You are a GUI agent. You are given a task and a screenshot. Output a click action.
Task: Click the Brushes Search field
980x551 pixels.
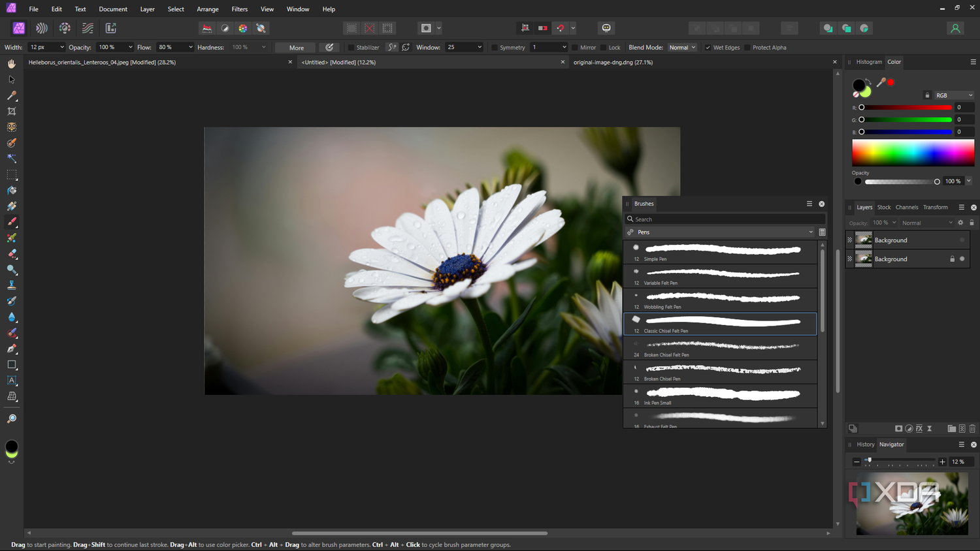(725, 219)
